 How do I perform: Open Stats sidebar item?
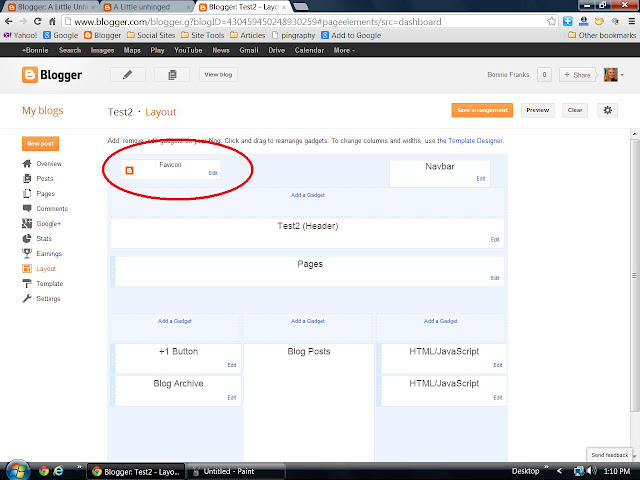37,239
